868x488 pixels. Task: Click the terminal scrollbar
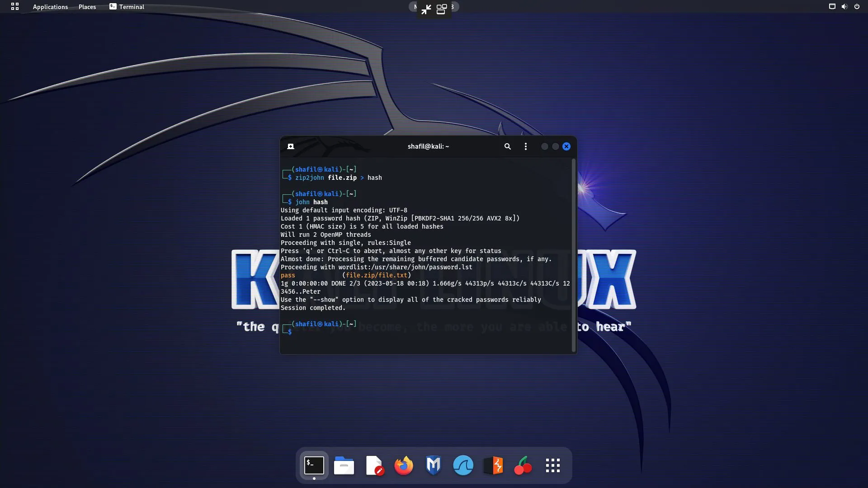tap(574, 255)
